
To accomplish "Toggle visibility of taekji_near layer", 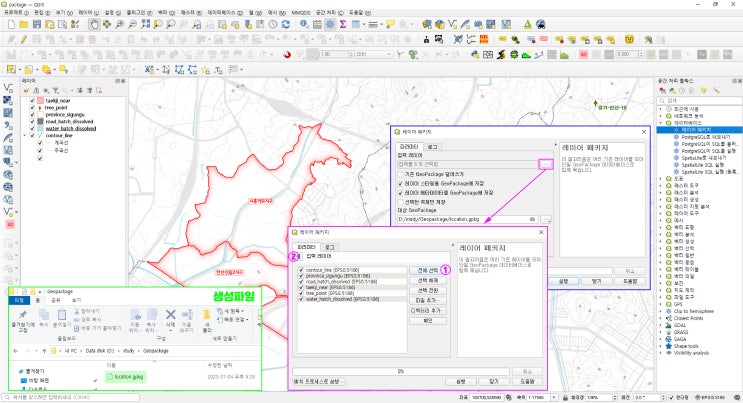I will 32,101.
